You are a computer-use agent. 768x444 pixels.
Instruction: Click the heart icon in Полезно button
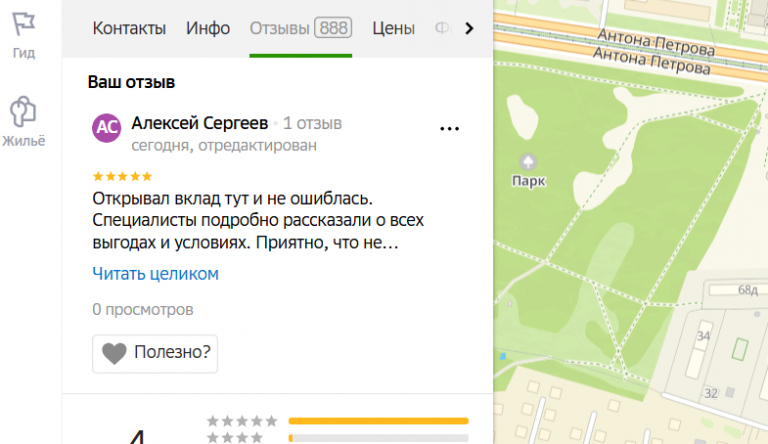tap(114, 353)
